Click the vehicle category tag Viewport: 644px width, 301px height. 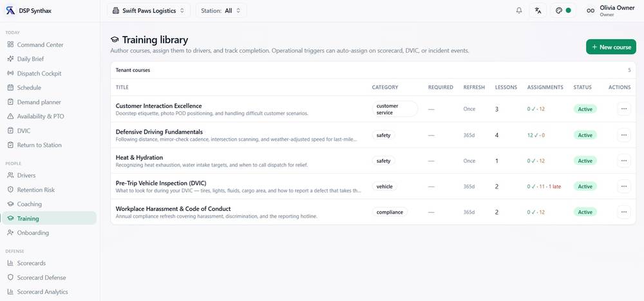[x=384, y=187]
